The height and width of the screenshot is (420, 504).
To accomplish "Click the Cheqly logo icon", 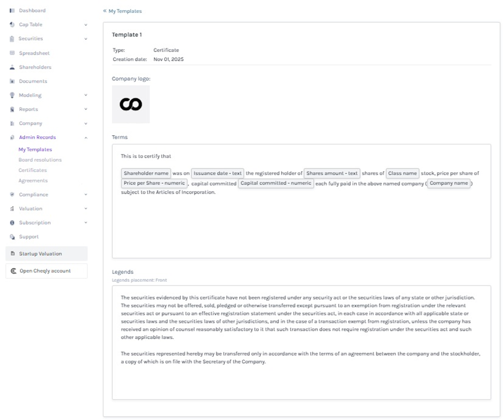I will click(x=13, y=271).
